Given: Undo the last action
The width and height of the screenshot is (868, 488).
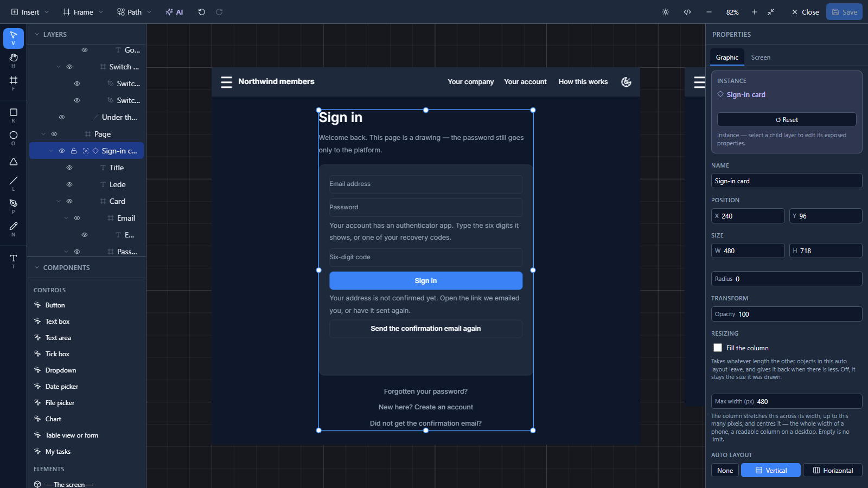Looking at the screenshot, I should pyautogui.click(x=202, y=12).
